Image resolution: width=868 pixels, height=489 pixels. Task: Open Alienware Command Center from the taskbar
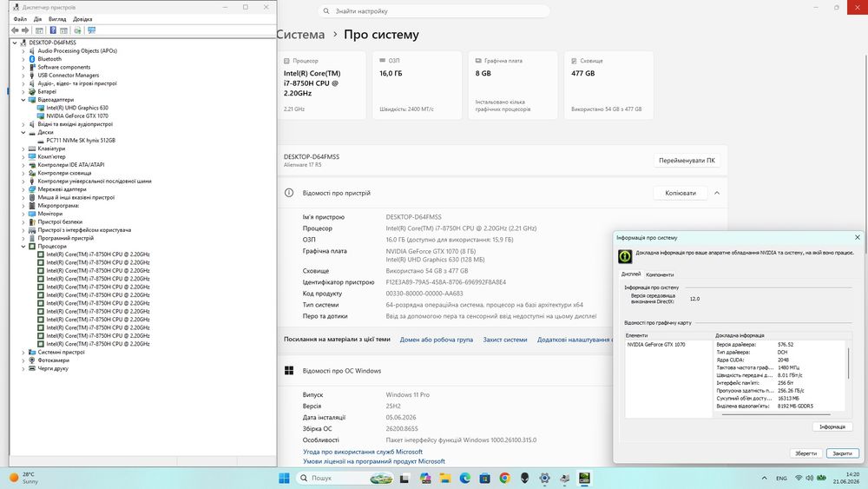[x=525, y=479]
